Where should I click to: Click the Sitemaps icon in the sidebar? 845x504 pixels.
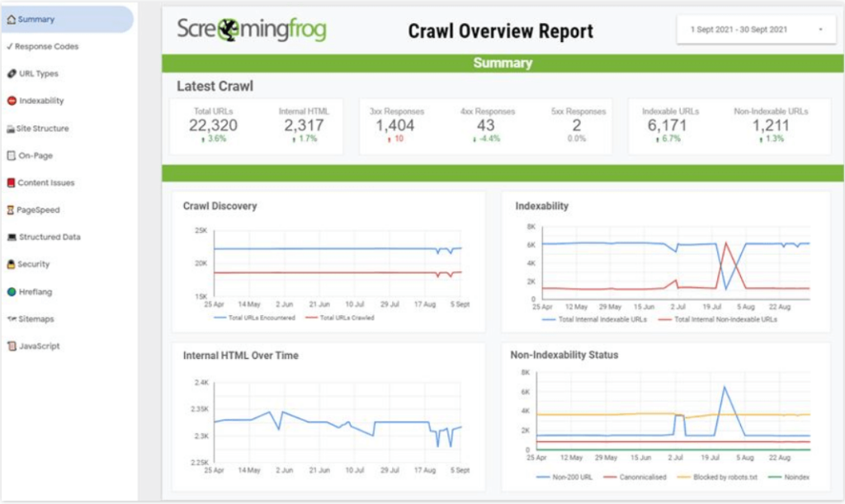pos(10,318)
